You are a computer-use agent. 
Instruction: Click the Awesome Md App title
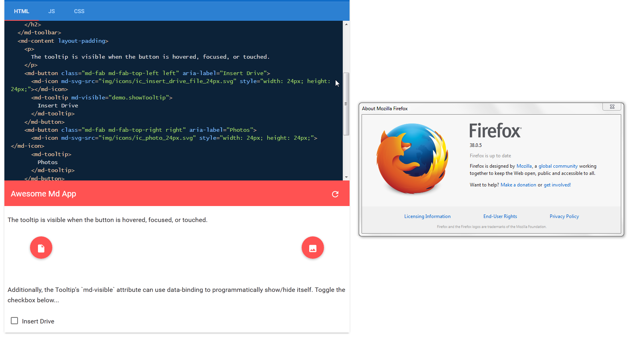click(x=44, y=194)
